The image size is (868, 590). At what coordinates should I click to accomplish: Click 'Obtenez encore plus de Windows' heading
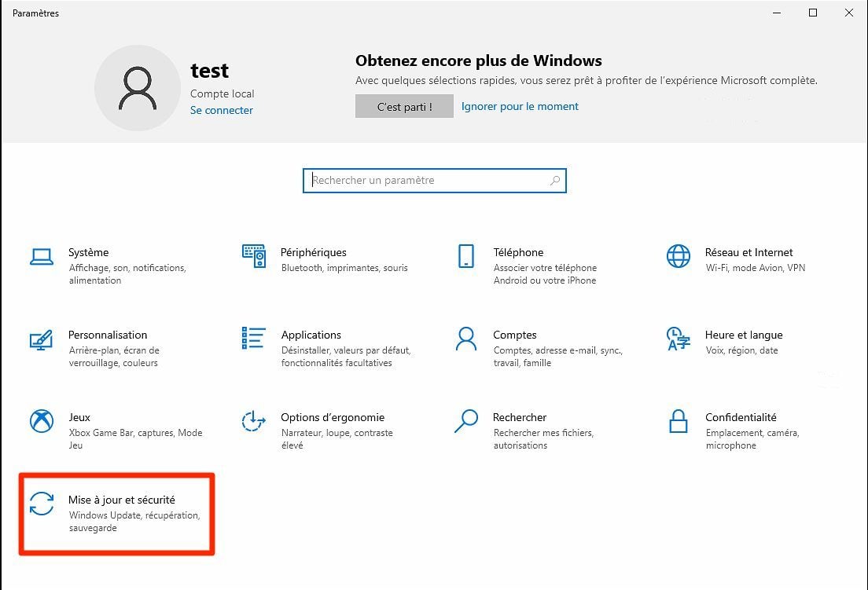479,60
